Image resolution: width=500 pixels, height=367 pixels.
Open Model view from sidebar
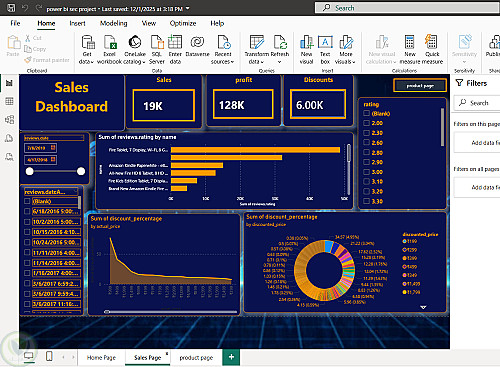[x=9, y=120]
